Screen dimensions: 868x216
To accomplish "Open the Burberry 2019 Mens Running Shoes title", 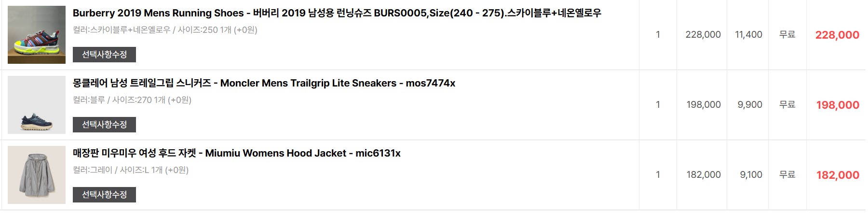I will [337, 13].
